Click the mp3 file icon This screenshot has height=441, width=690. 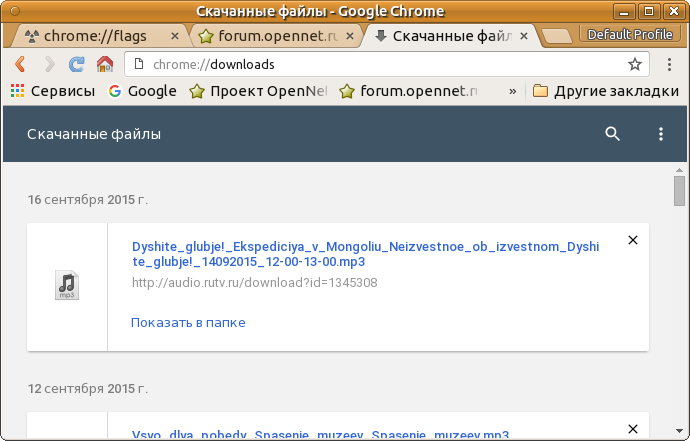coord(67,286)
